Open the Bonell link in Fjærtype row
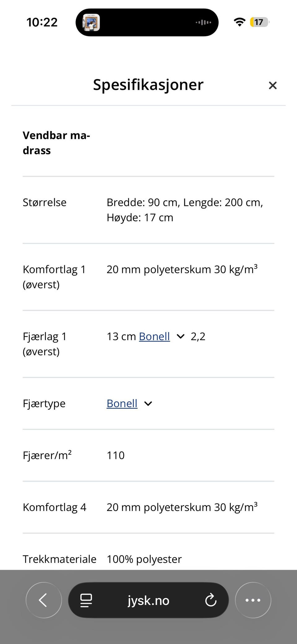 click(122, 404)
